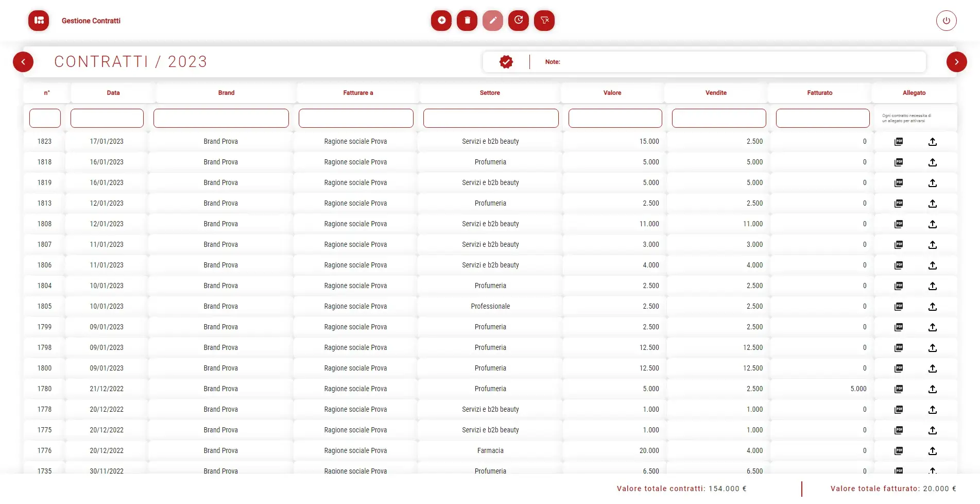Image resolution: width=980 pixels, height=504 pixels.
Task: Click the verified check badge icon
Action: pyautogui.click(x=506, y=62)
